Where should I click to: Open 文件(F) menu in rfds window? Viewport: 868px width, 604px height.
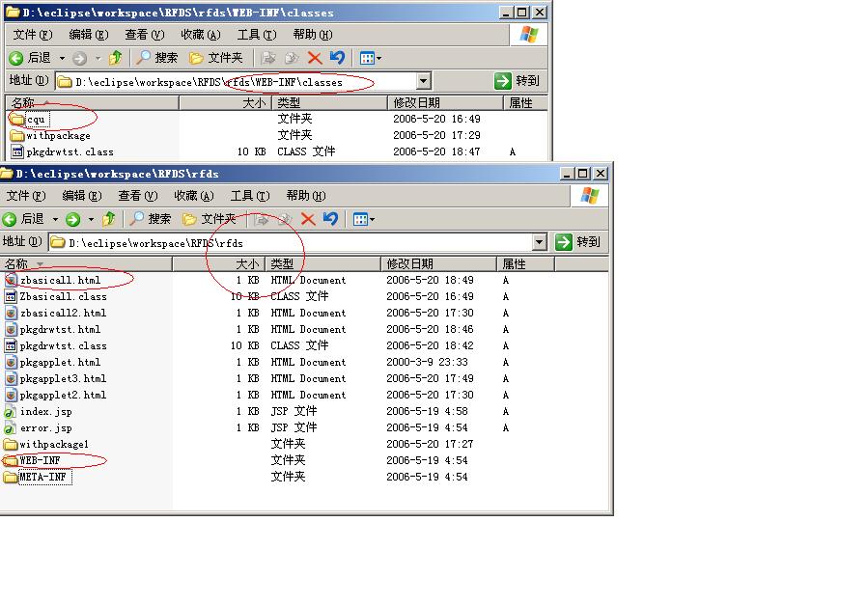click(26, 196)
